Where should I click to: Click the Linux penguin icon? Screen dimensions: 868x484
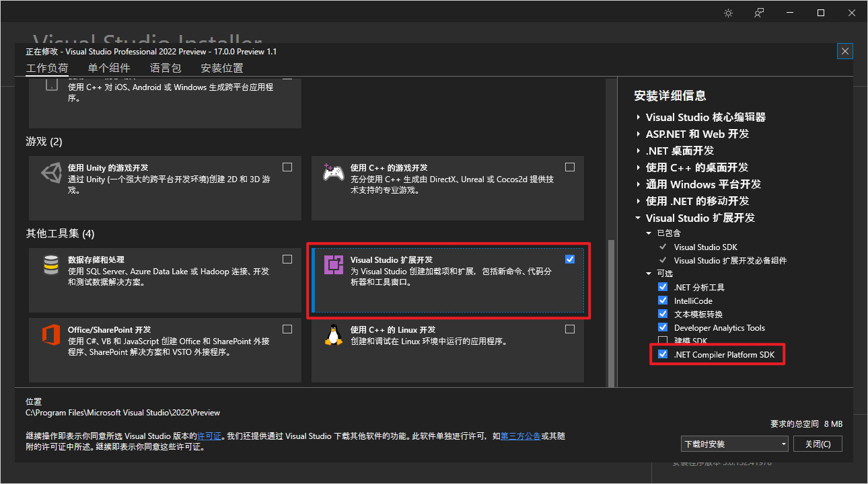[x=333, y=334]
